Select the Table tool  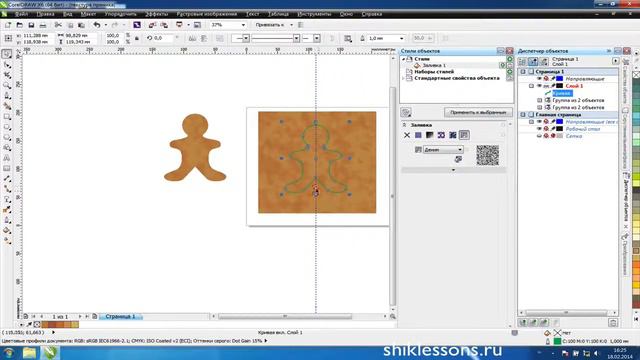7,168
